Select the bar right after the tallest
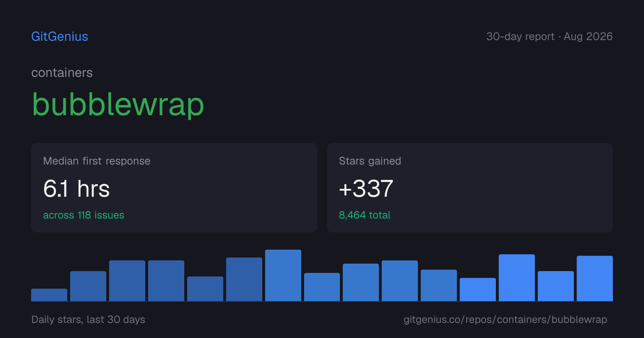 (x=322, y=287)
